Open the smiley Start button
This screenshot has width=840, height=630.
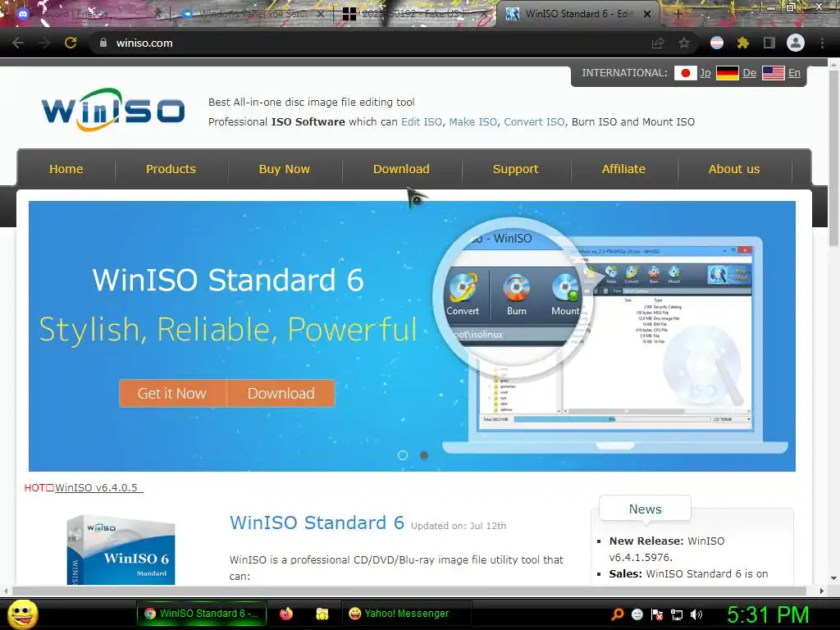[x=22, y=614]
